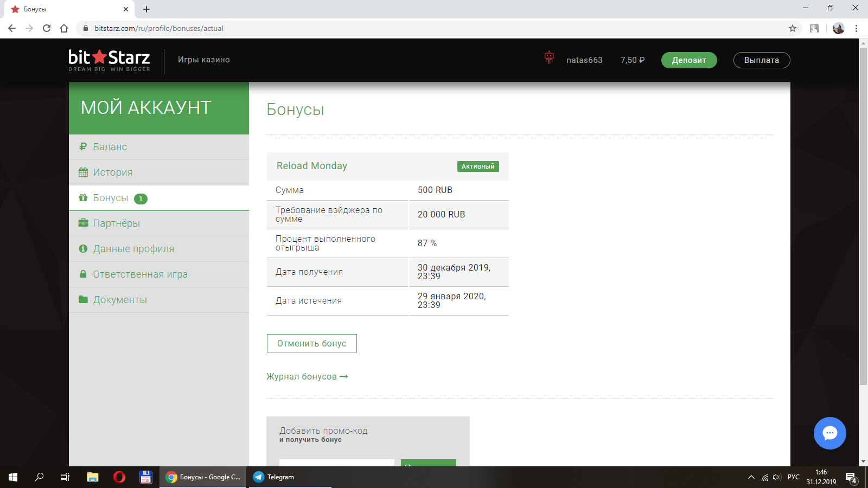Open a new browser tab
The image size is (868, 488).
tap(146, 9)
